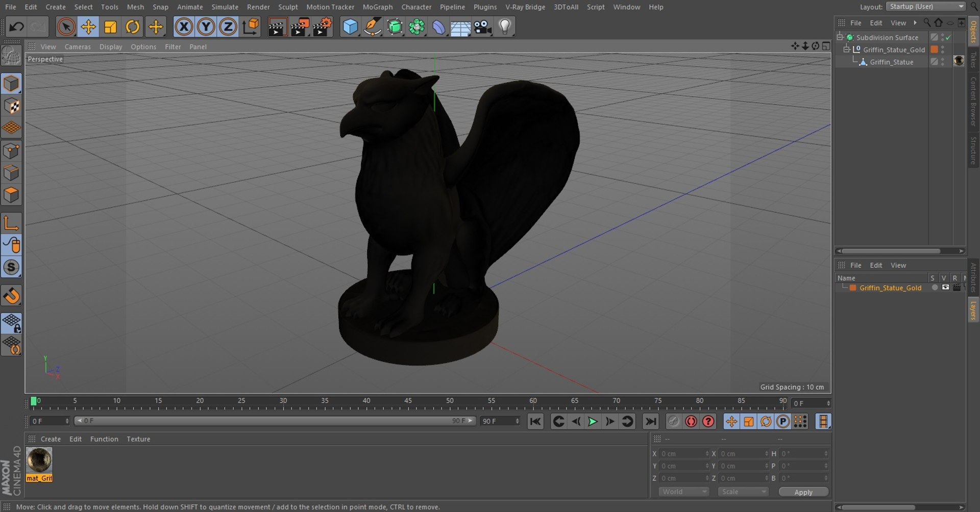980x512 pixels.
Task: Add a Subdivision Surface generator
Action: tap(395, 27)
